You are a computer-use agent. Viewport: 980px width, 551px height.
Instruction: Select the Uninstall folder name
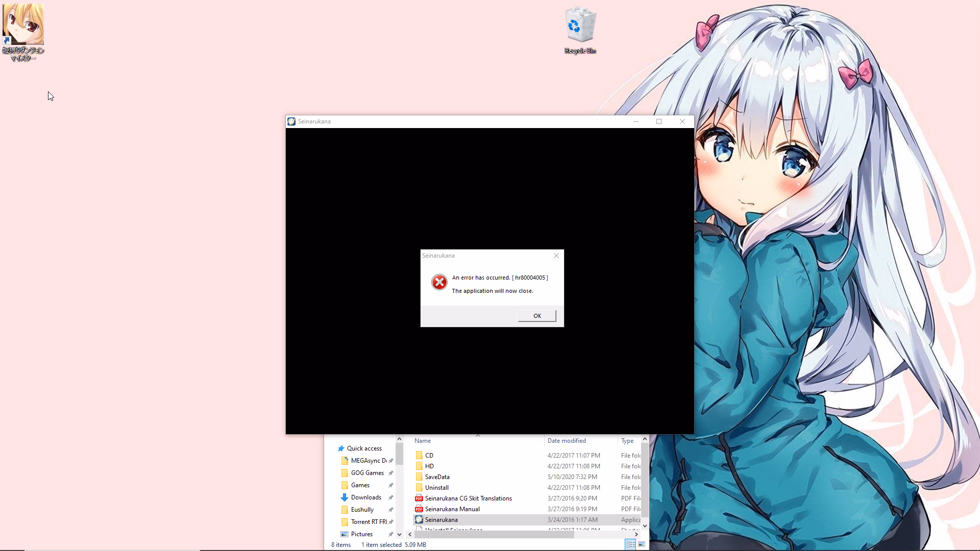437,488
